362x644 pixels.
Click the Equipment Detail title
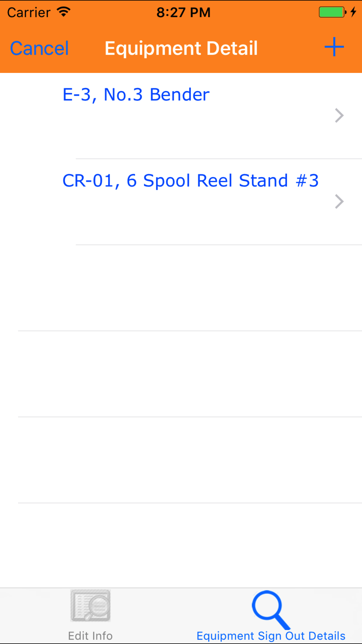coord(181,48)
